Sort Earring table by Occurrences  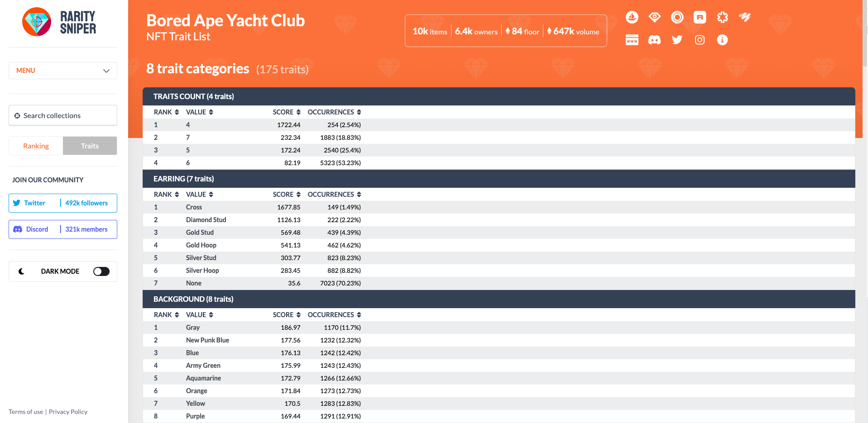click(x=334, y=195)
